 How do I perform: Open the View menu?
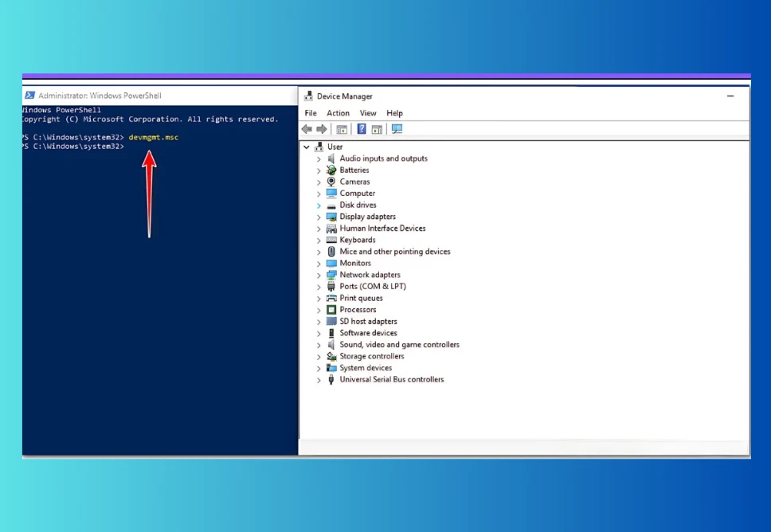[x=368, y=113]
